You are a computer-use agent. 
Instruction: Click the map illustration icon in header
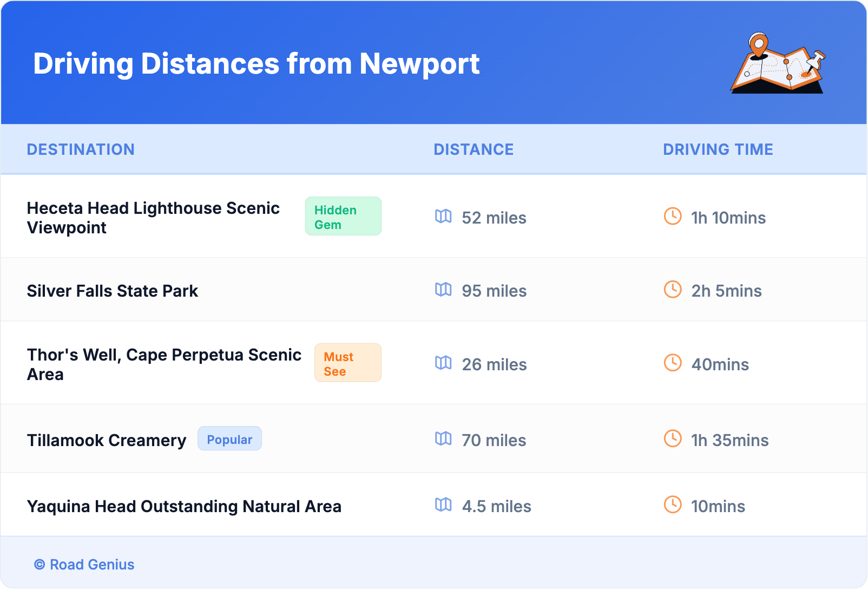click(x=778, y=63)
